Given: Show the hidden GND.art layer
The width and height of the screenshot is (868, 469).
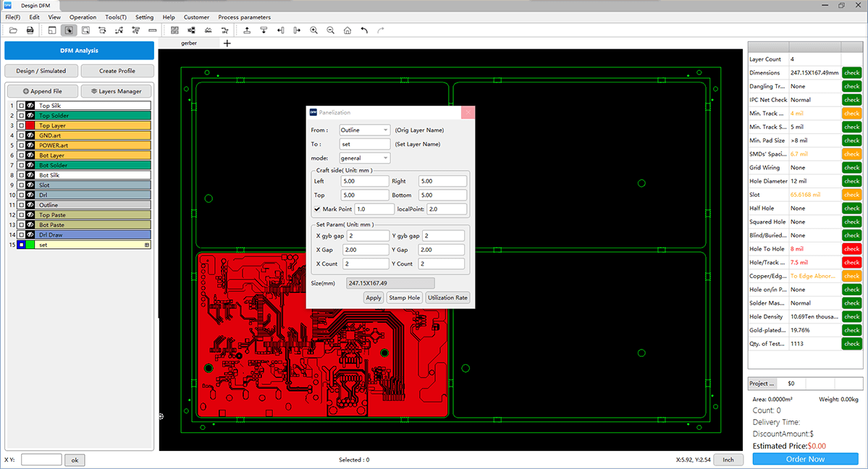Looking at the screenshot, I should click(x=30, y=135).
